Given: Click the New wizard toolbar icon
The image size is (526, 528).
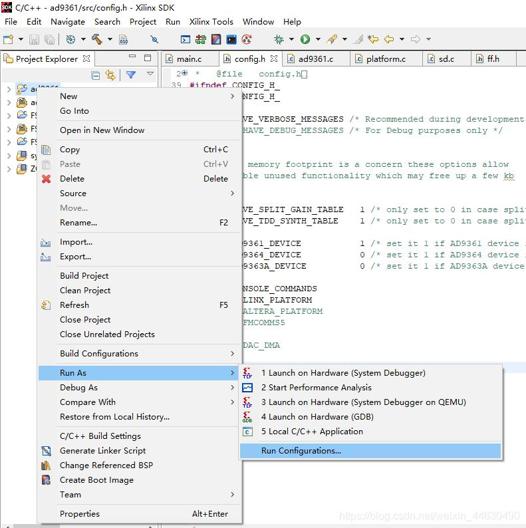Looking at the screenshot, I should click(8, 39).
